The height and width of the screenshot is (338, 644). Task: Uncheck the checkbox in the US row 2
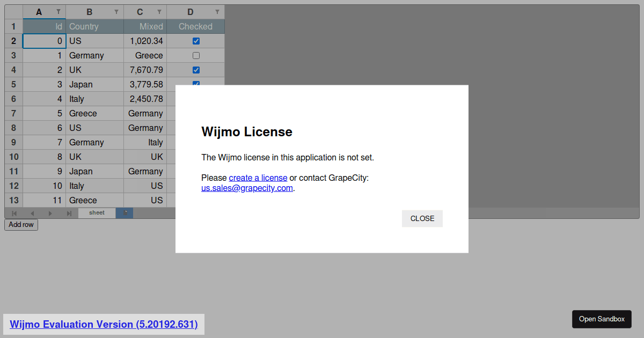(196, 41)
